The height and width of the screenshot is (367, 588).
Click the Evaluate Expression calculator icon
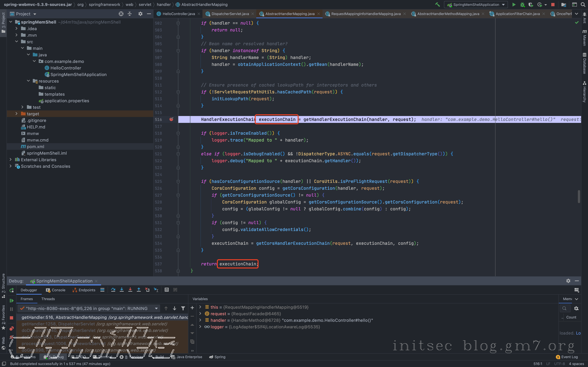tap(166, 290)
